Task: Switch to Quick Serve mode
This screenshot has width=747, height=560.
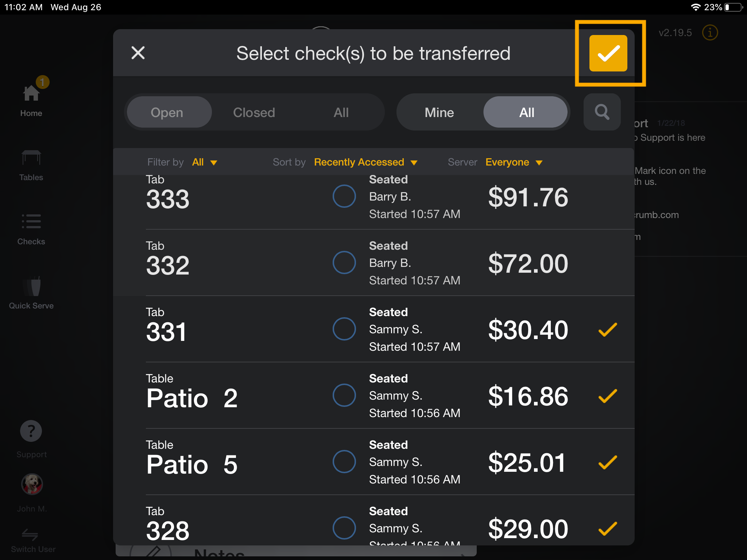Action: pos(31,288)
